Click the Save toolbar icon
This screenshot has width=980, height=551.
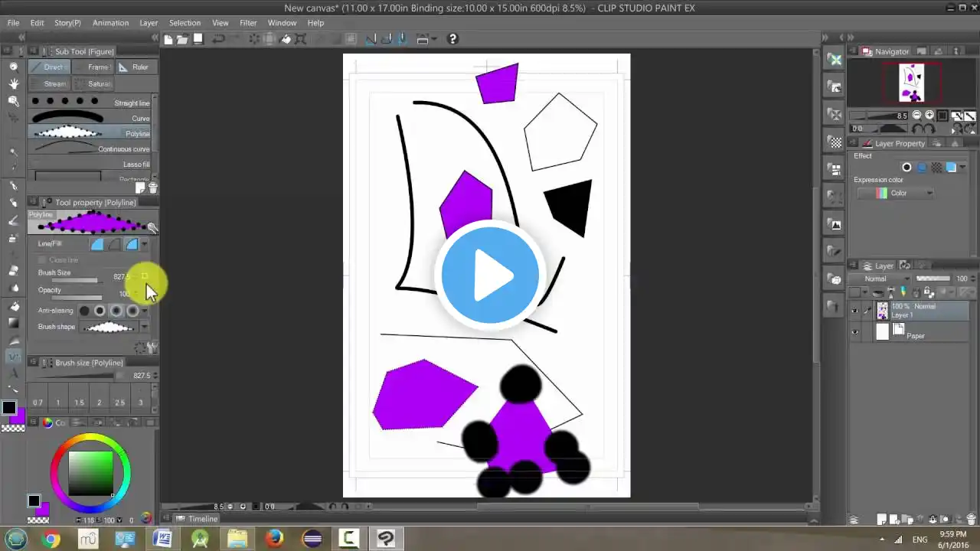[x=198, y=39]
